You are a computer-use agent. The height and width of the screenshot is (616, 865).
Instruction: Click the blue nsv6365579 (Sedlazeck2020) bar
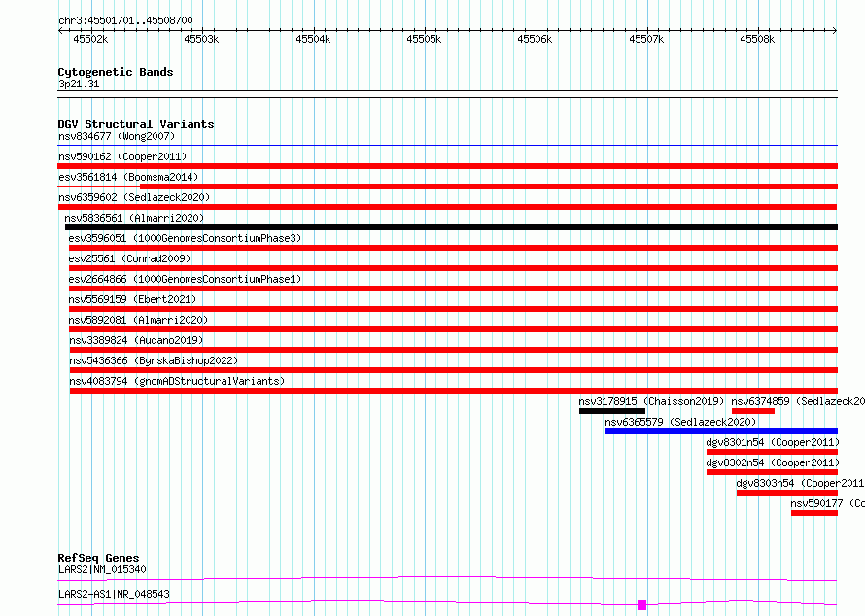[x=721, y=431]
